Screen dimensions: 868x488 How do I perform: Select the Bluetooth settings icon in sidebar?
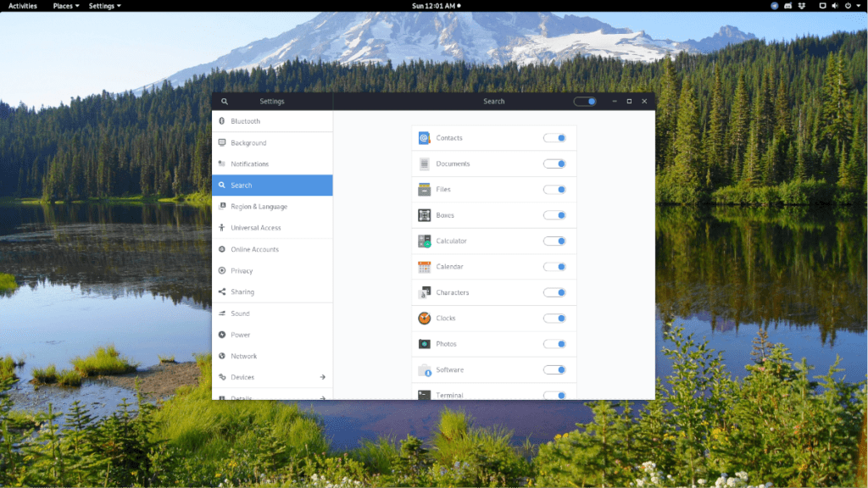pos(225,120)
